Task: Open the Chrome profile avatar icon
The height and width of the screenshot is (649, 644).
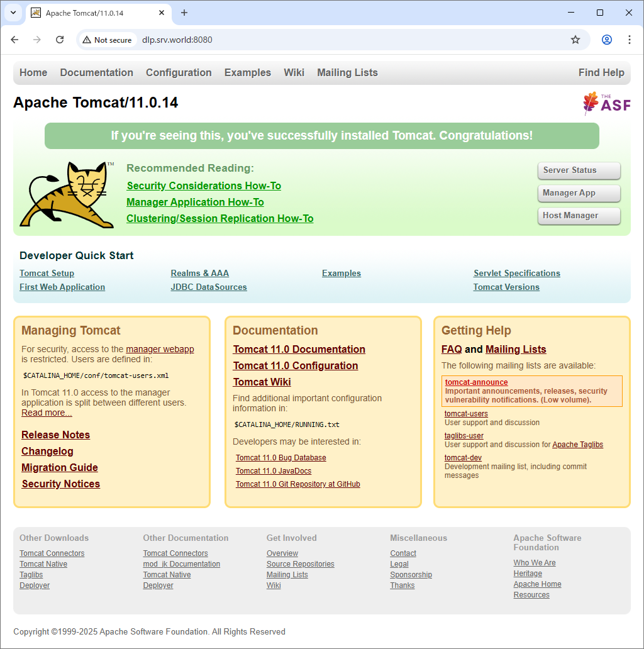Action: coord(606,40)
